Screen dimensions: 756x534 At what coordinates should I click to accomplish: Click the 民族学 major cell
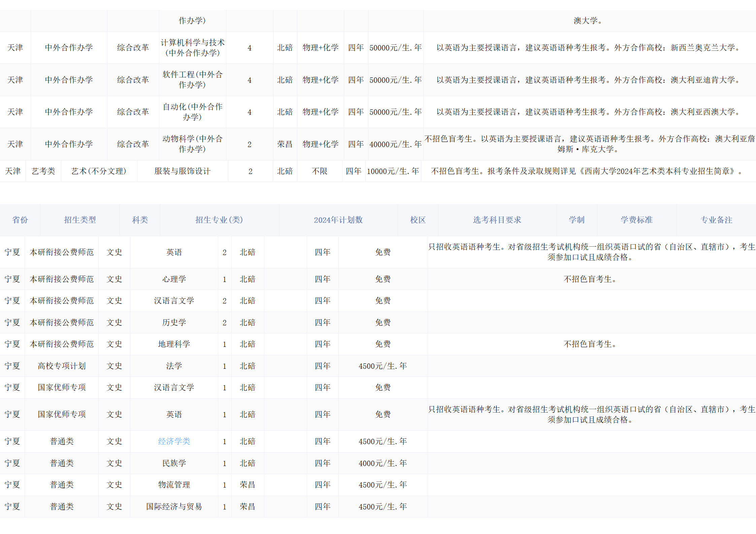click(174, 463)
